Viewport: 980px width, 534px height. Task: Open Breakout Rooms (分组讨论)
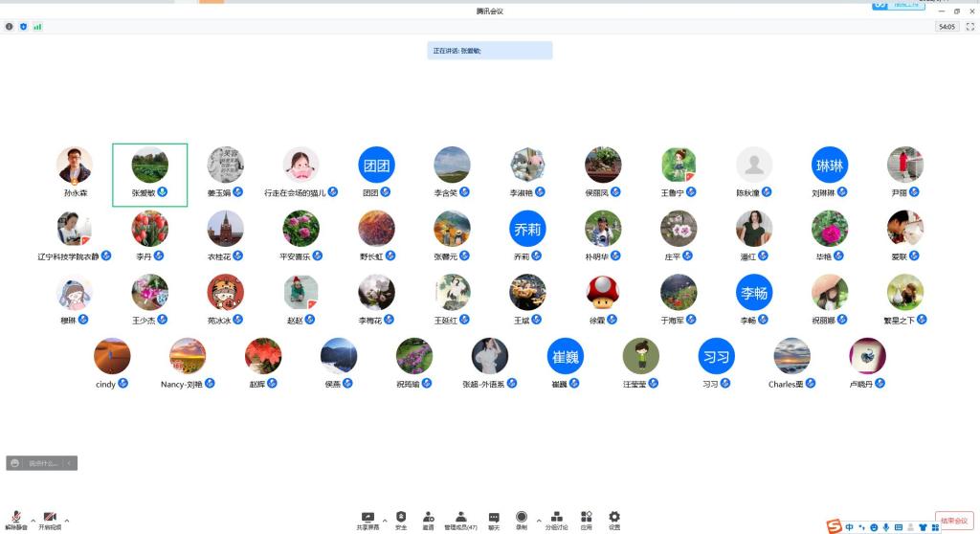(556, 518)
